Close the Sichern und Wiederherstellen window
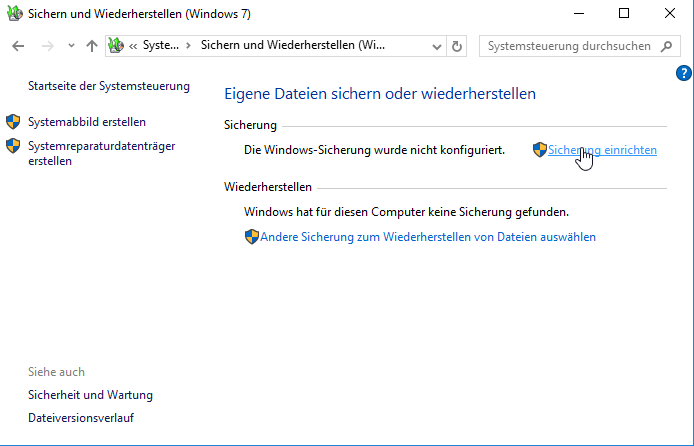694x446 pixels. coord(670,13)
